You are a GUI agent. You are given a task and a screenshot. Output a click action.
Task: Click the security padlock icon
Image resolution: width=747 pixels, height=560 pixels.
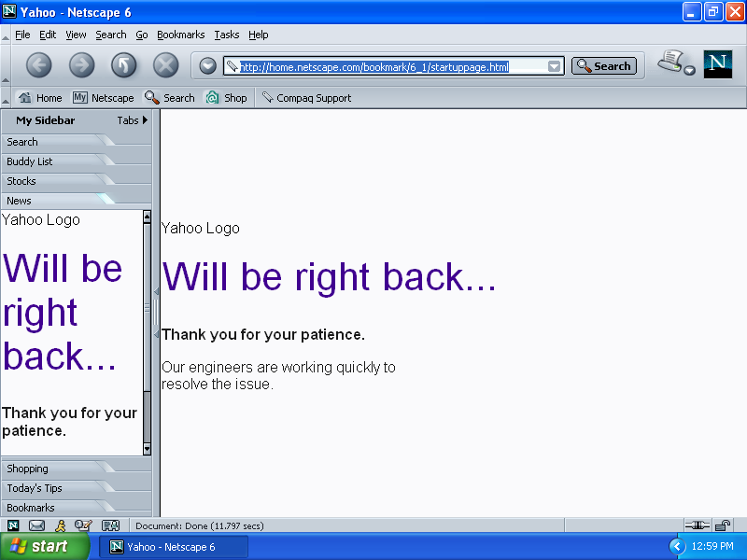pyautogui.click(x=723, y=525)
